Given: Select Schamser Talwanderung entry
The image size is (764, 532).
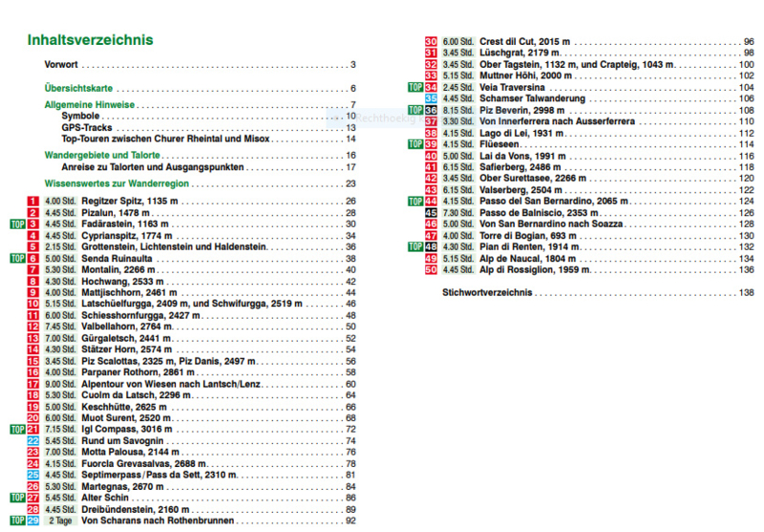Looking at the screenshot, I should pyautogui.click(x=533, y=98).
